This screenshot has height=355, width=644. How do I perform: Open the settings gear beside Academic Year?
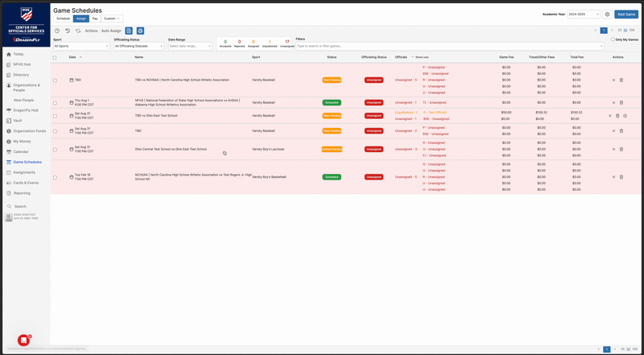click(608, 14)
